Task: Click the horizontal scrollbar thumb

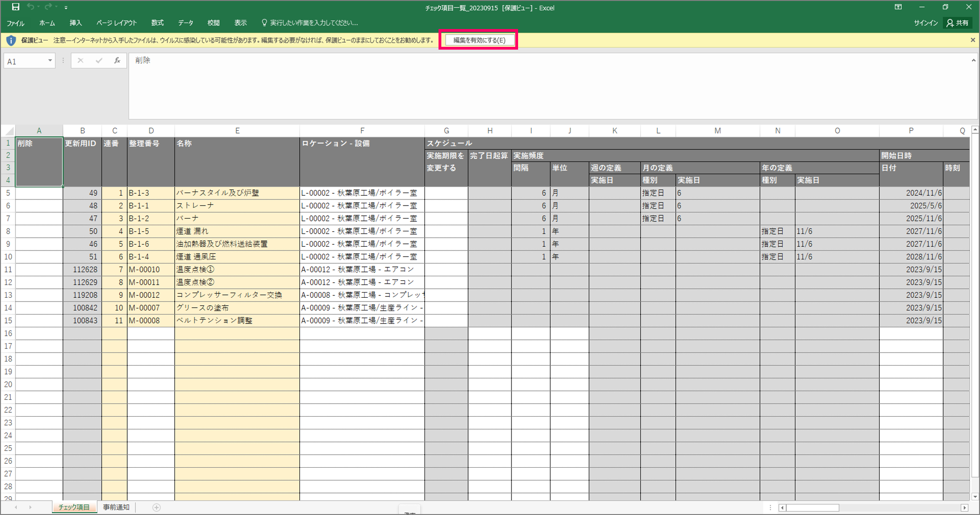Action: (x=813, y=508)
